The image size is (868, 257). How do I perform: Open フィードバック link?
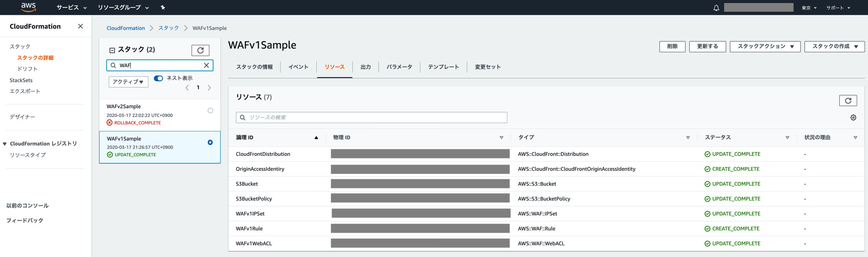(25, 221)
